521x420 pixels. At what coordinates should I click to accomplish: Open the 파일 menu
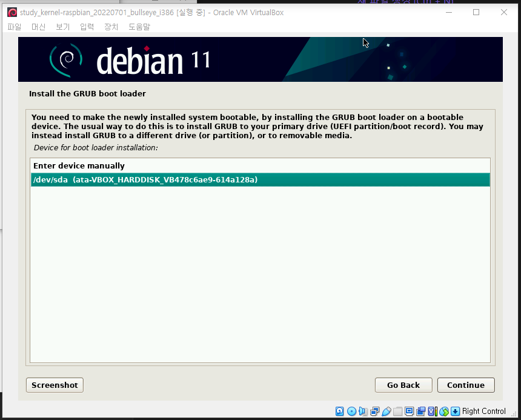click(14, 27)
